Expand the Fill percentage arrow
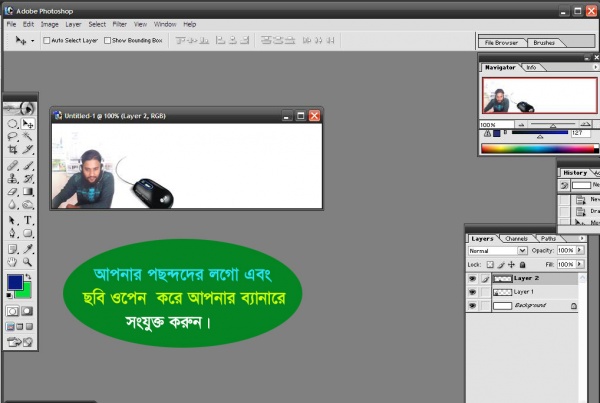Screen dimensions: 600x403 (582, 264)
